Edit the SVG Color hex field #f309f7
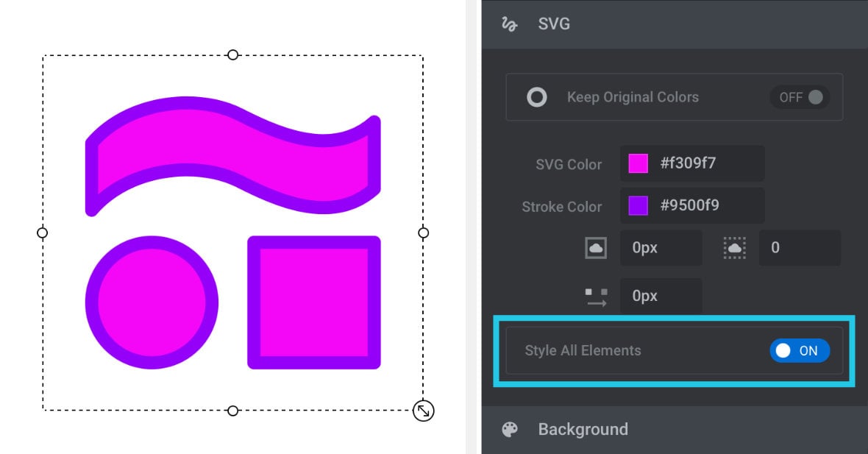 pos(692,163)
